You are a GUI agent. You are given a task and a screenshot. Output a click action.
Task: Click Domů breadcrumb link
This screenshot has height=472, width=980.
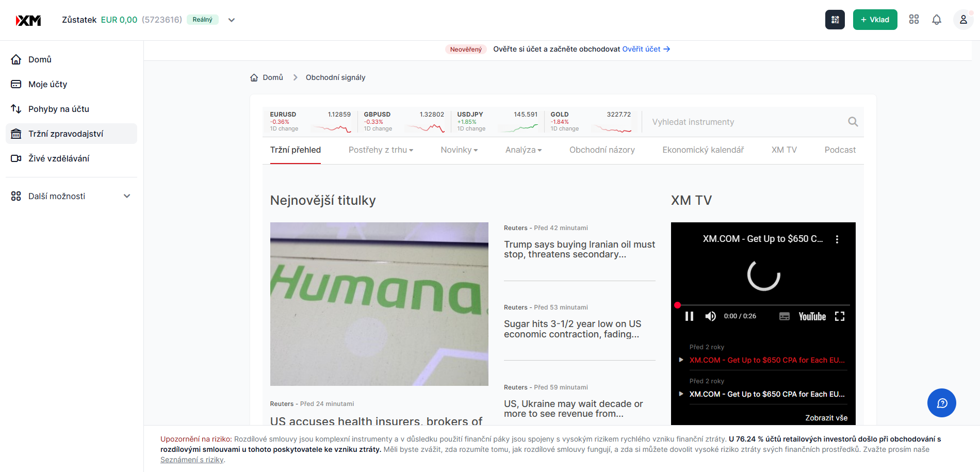click(273, 77)
